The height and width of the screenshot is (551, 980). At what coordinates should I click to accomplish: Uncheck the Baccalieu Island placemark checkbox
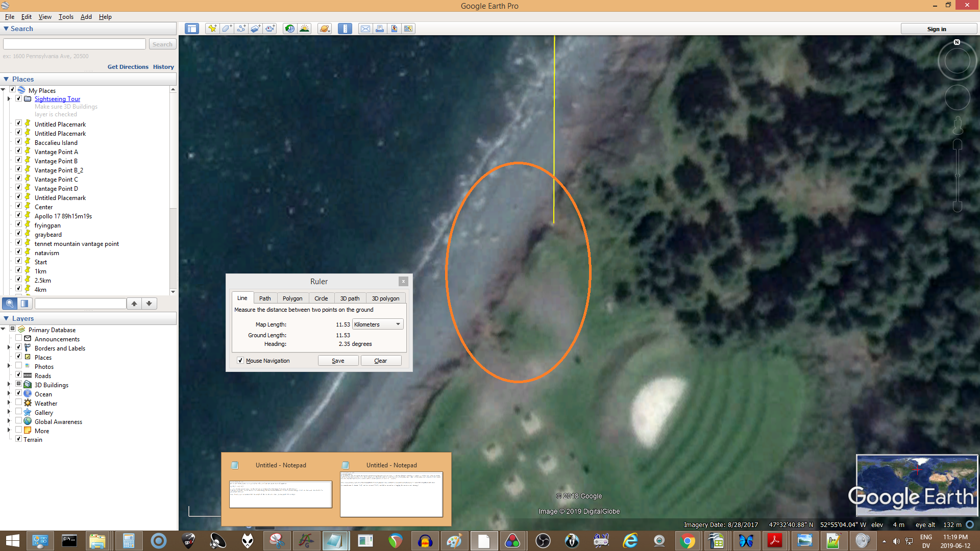tap(18, 142)
